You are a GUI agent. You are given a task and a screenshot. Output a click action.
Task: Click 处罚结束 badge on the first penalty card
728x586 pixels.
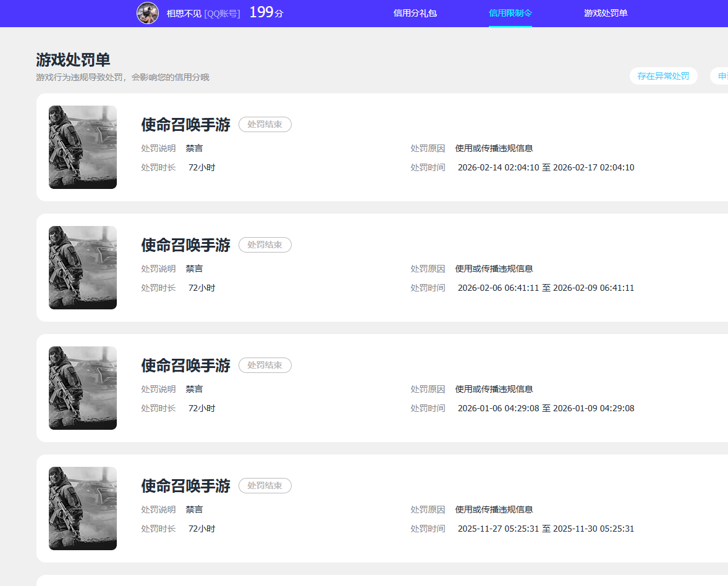265,124
